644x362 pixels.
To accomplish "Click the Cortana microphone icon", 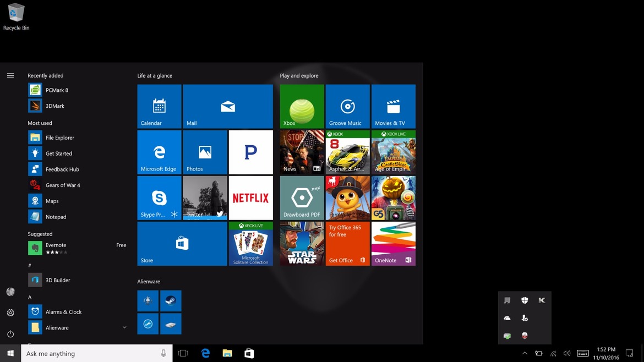I will tap(163, 353).
